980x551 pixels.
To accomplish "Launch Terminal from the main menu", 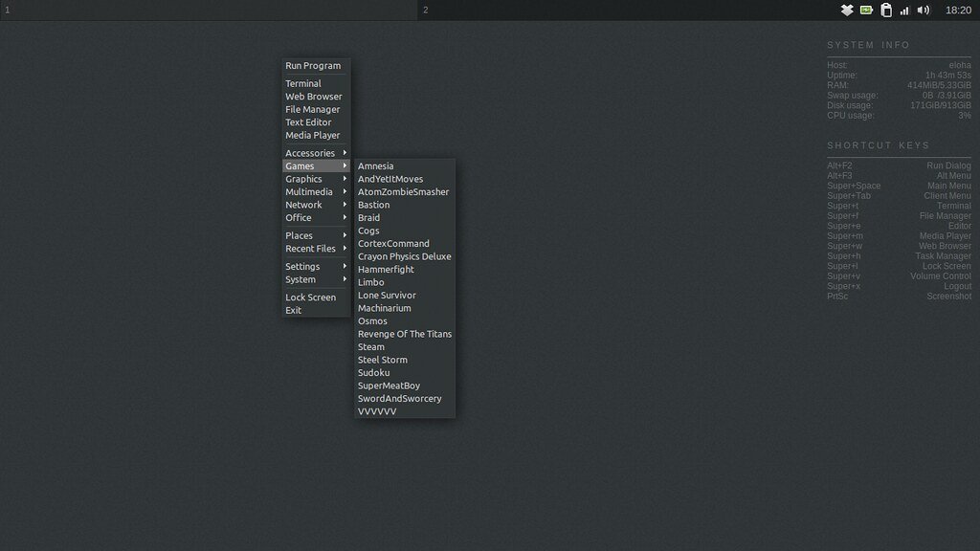I will (303, 84).
